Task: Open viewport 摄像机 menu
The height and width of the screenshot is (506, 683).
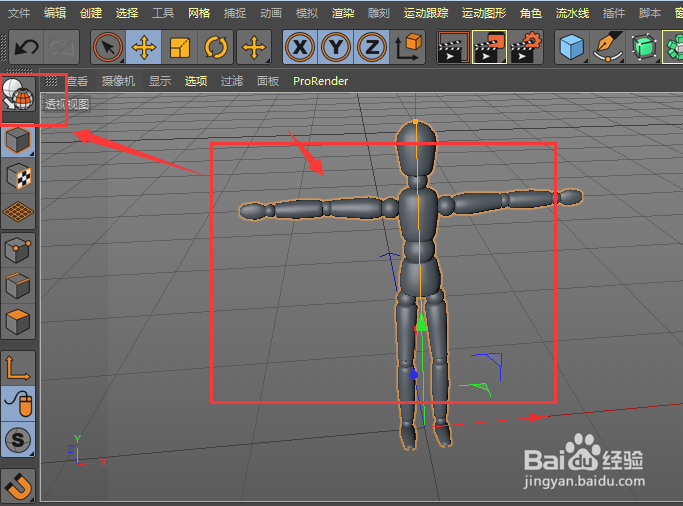Action: 118,81
